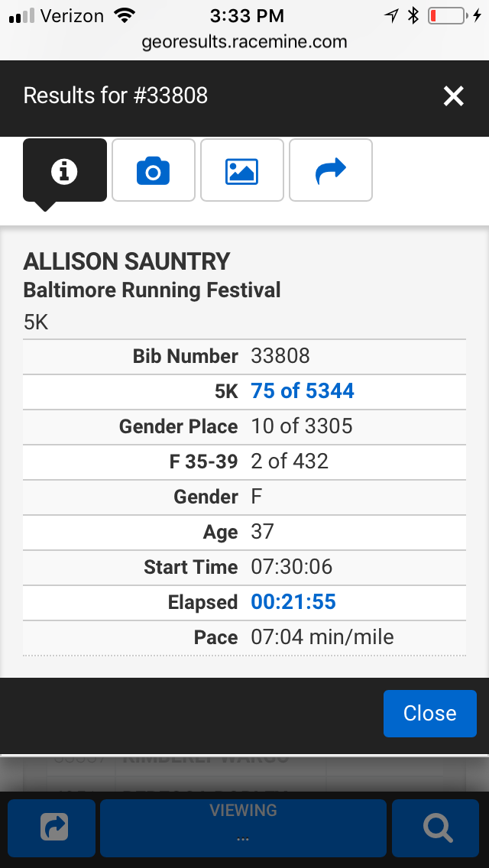
Task: Dismiss results using the X
Action: [x=453, y=96]
